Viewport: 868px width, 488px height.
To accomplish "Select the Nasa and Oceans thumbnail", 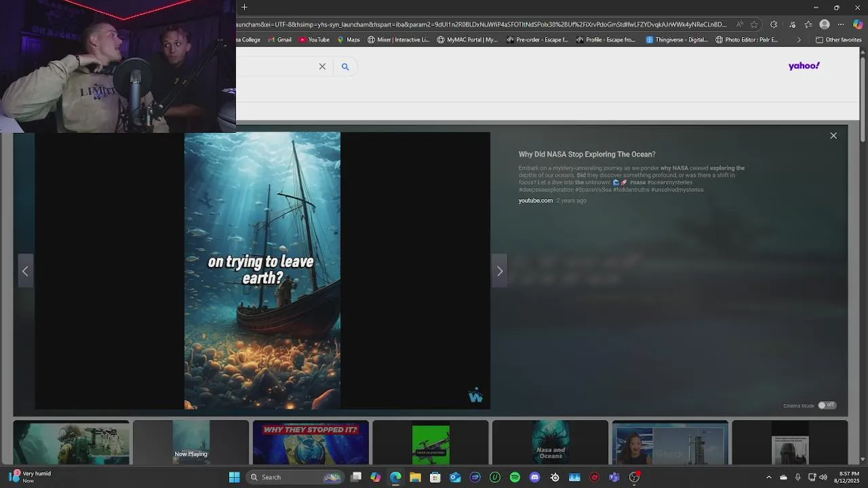I will [x=550, y=443].
